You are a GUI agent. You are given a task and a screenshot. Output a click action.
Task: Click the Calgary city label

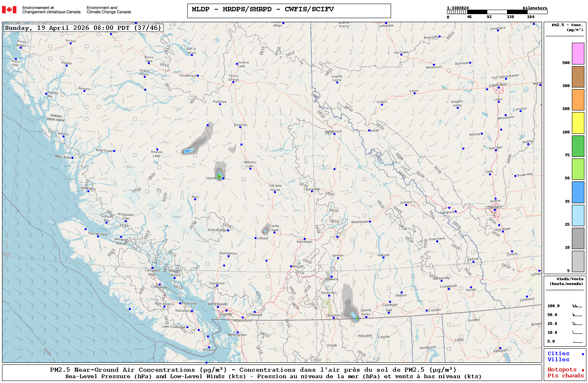click(x=495, y=207)
